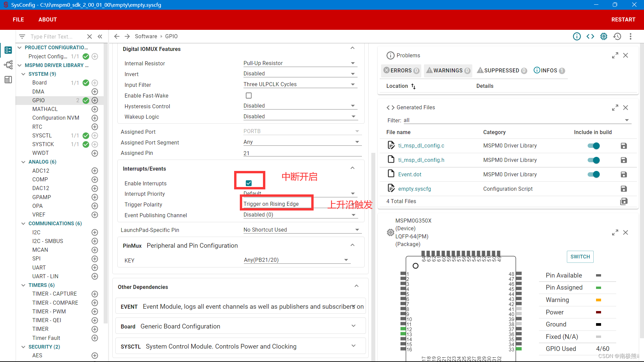Open the three-dot more options menu
This screenshot has width=644, height=362.
[x=631, y=36]
